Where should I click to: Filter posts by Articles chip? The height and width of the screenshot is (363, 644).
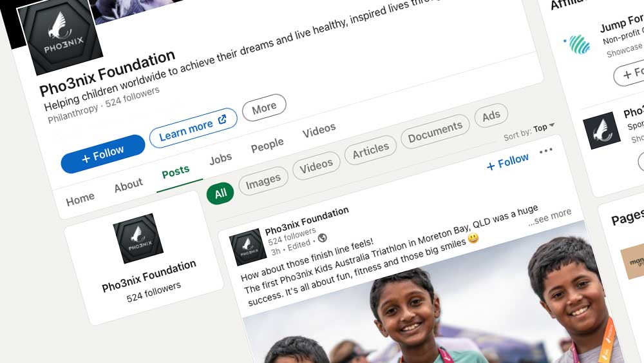pyautogui.click(x=370, y=150)
